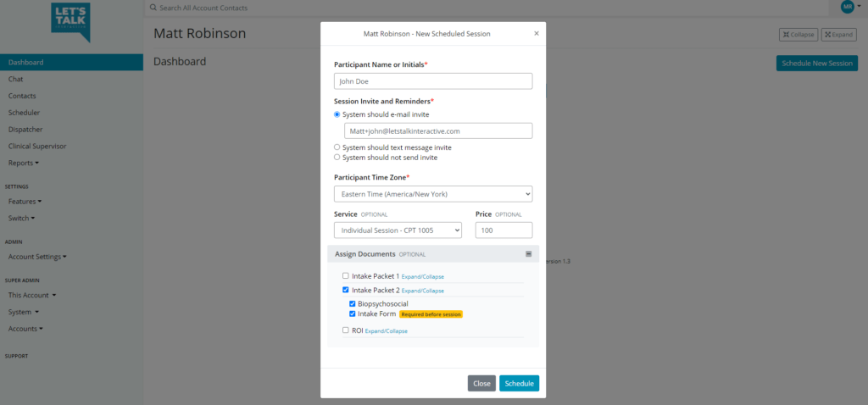Uncheck the Intake Packet 2 checkbox
The height and width of the screenshot is (405, 868).
click(x=346, y=290)
